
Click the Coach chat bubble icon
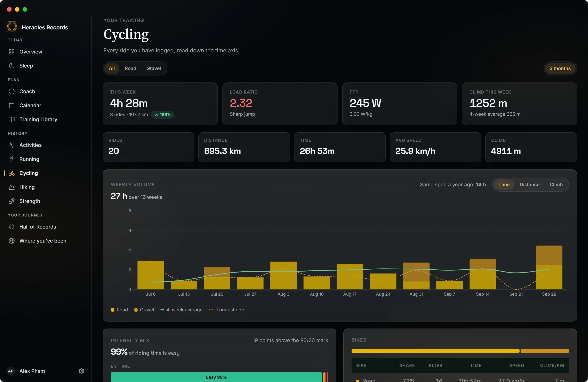pyautogui.click(x=12, y=91)
